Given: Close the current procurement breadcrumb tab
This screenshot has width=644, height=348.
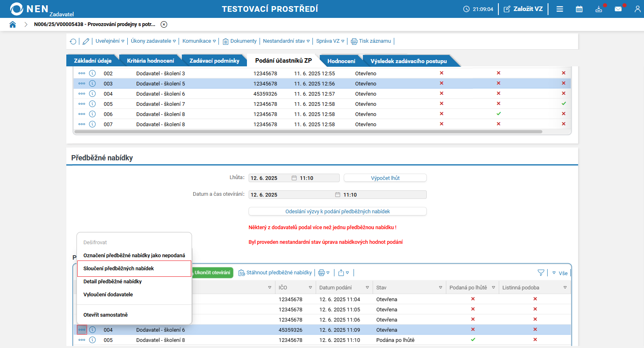Looking at the screenshot, I should coord(164,24).
